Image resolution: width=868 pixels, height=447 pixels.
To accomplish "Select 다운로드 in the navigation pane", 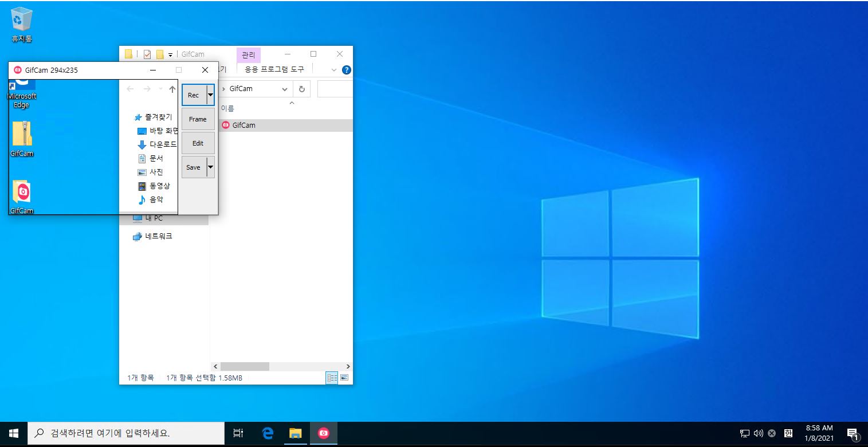I will tap(158, 144).
